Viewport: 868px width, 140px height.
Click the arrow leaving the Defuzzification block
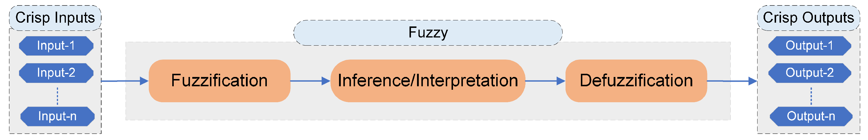coord(731,81)
